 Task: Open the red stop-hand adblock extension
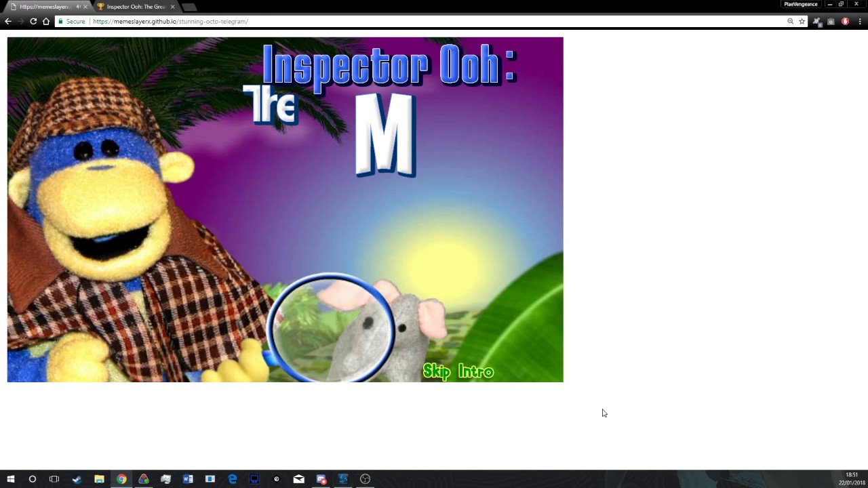tap(845, 22)
